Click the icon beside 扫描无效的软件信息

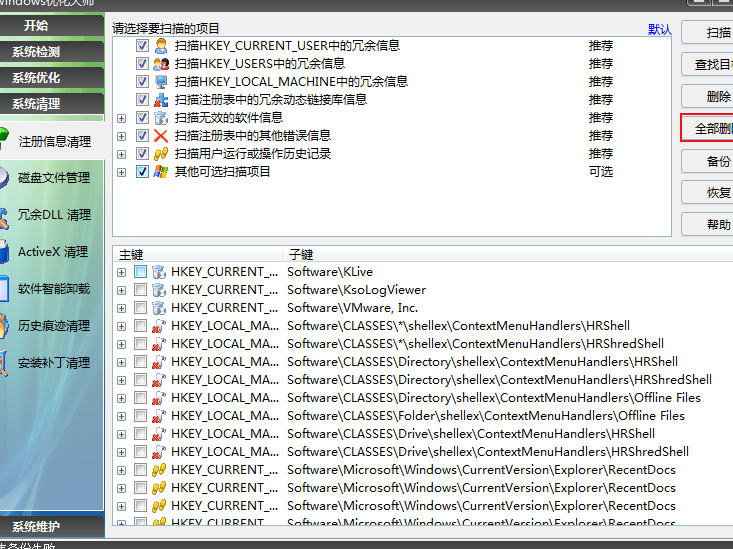click(161, 118)
